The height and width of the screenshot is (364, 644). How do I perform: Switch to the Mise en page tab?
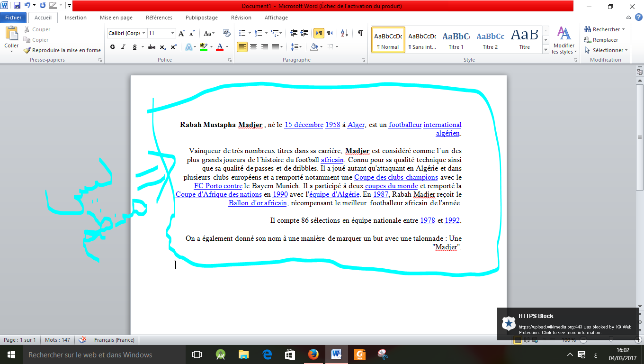coord(116,18)
